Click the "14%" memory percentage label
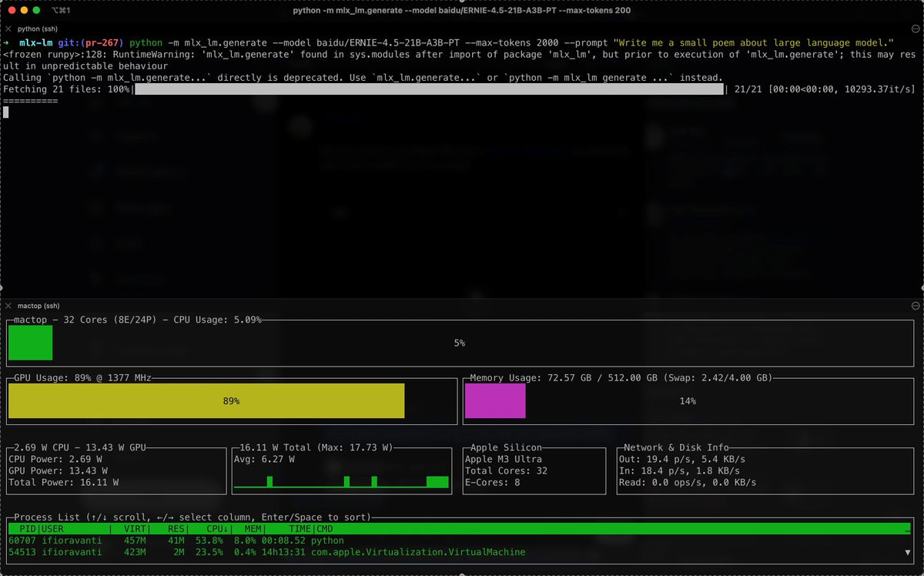The width and height of the screenshot is (924, 576). tap(687, 400)
